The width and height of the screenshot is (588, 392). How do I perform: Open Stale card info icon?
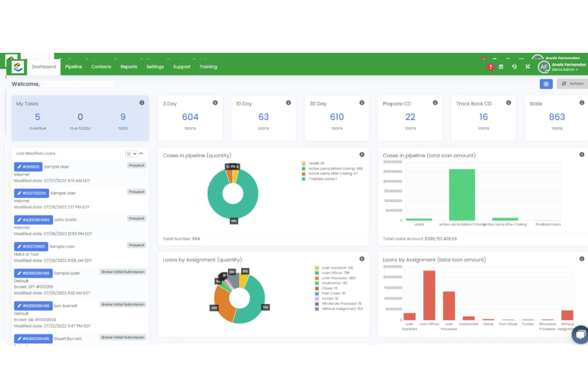(x=582, y=103)
